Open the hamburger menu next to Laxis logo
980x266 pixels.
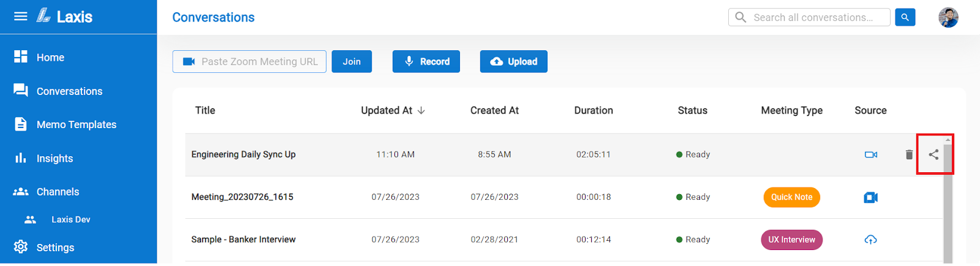21,16
